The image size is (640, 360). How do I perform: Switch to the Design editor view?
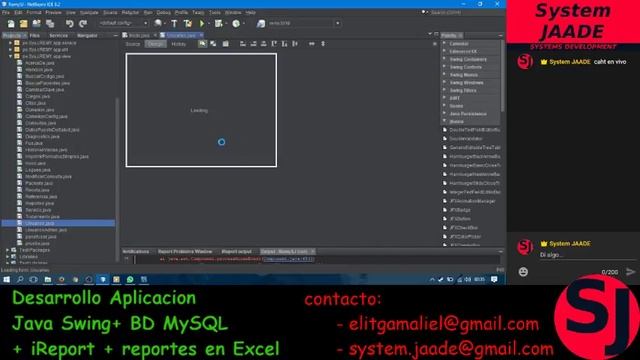[156, 44]
